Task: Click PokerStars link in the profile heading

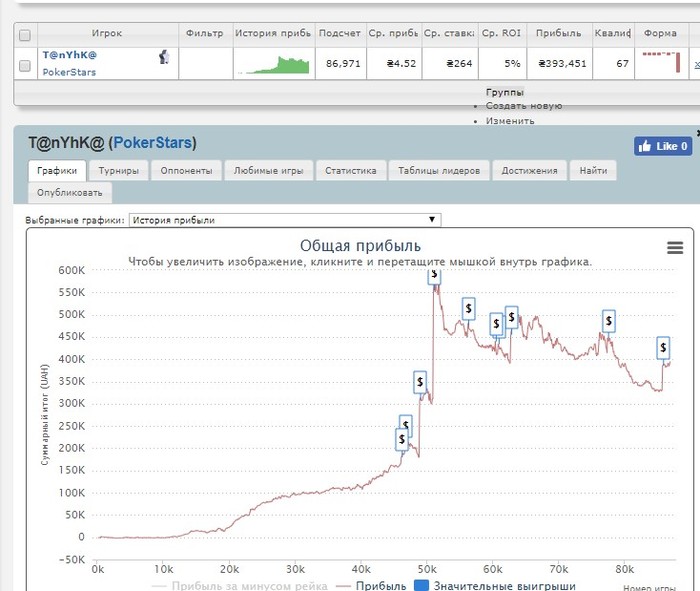Action: [x=153, y=143]
